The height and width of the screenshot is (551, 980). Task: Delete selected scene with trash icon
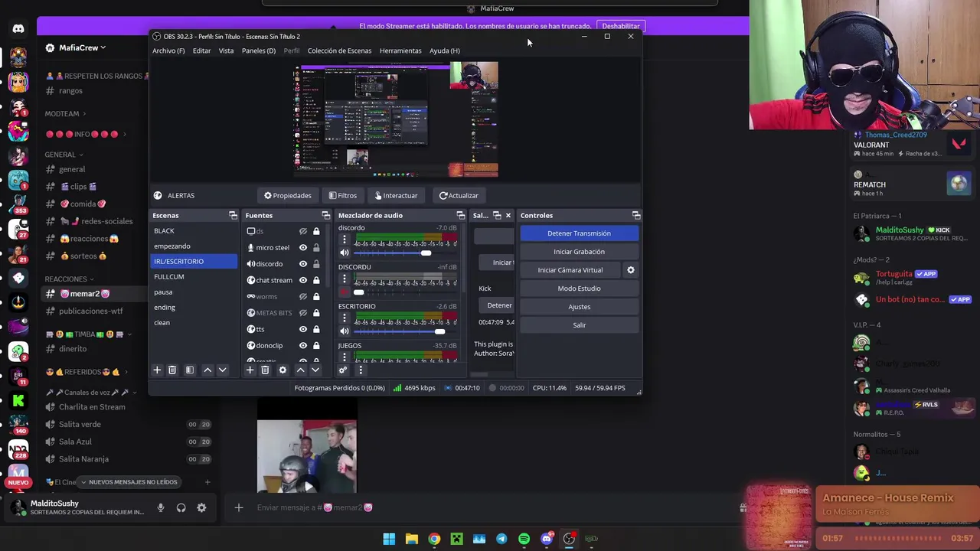(x=172, y=370)
